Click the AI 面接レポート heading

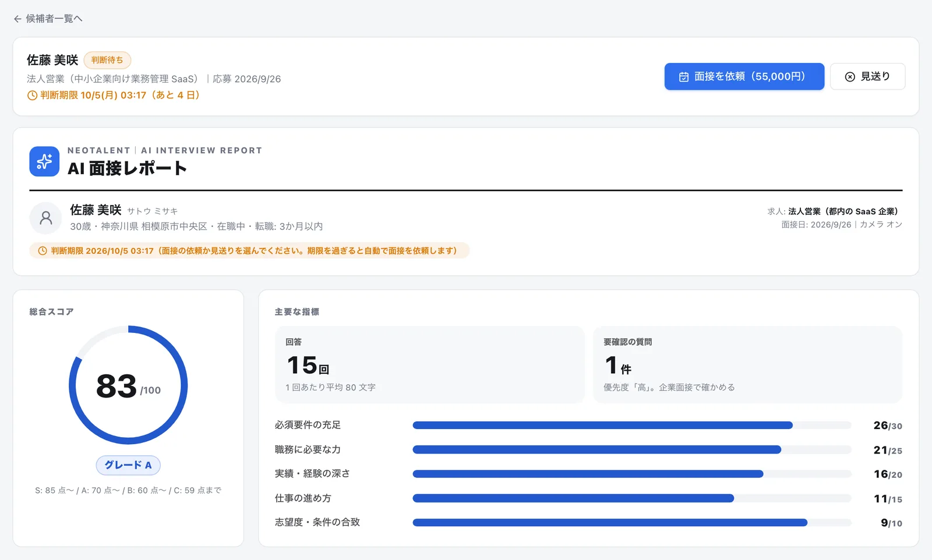click(x=127, y=168)
